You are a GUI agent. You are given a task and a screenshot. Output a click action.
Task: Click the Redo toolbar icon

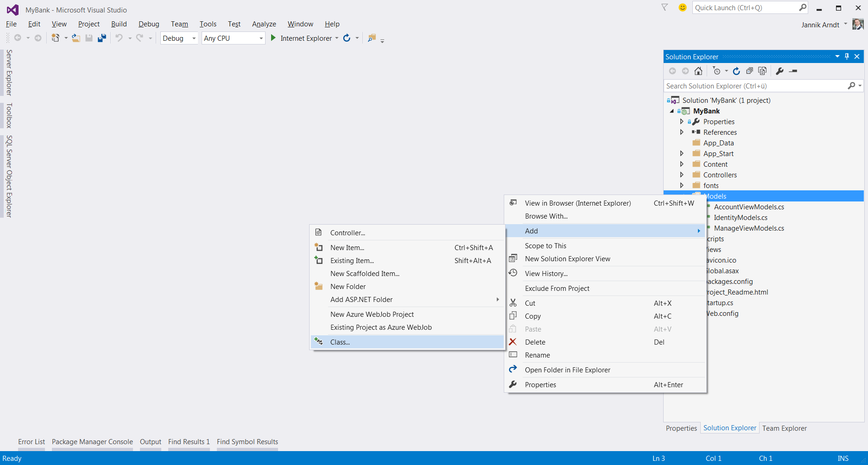(x=139, y=38)
